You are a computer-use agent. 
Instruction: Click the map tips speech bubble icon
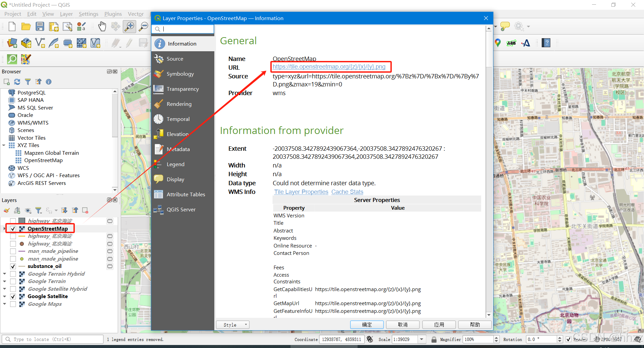pyautogui.click(x=505, y=26)
